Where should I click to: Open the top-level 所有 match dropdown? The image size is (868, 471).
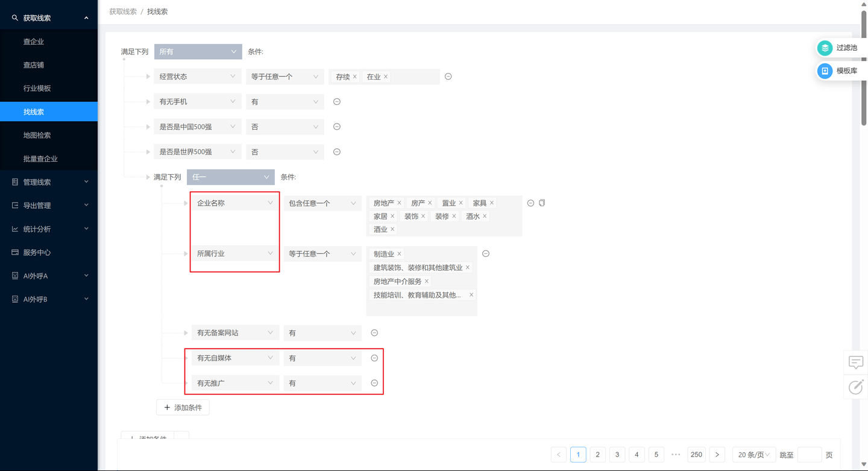198,52
